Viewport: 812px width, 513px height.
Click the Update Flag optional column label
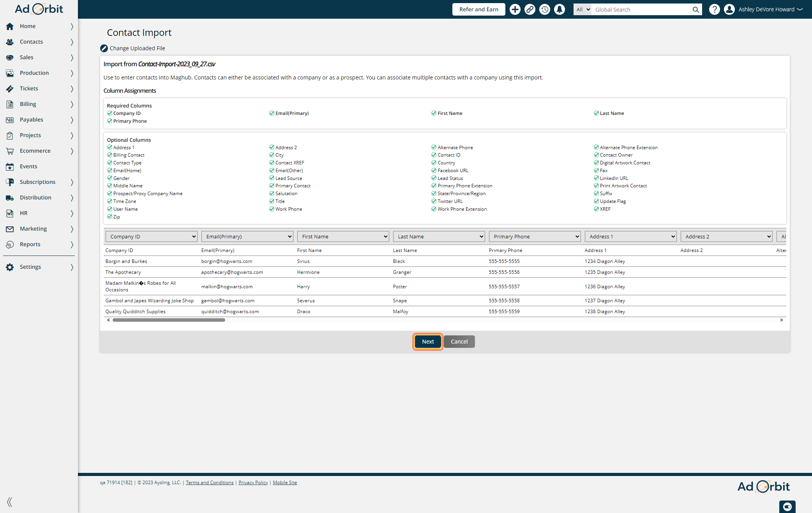[x=613, y=201]
